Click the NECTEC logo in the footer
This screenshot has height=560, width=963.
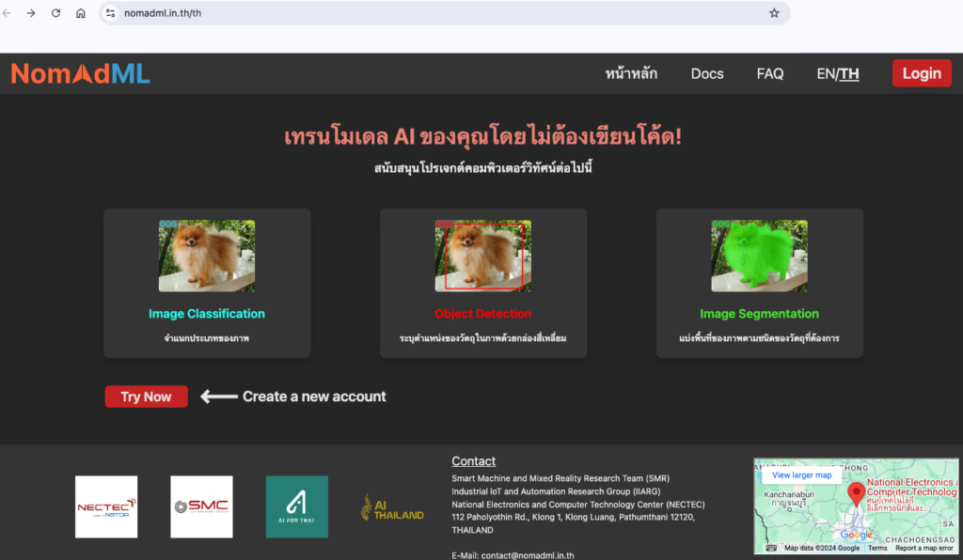105,506
